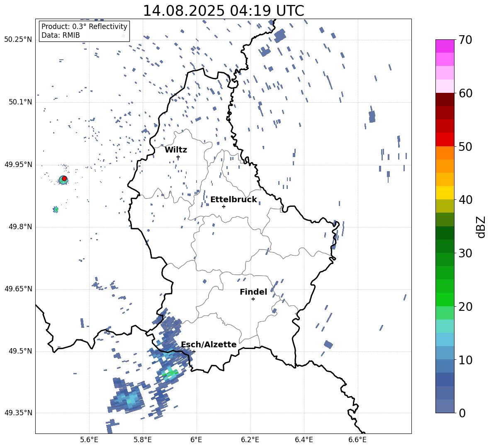Click the colorbar tick label 10
The width and height of the screenshot is (491, 448).
pyautogui.click(x=465, y=360)
